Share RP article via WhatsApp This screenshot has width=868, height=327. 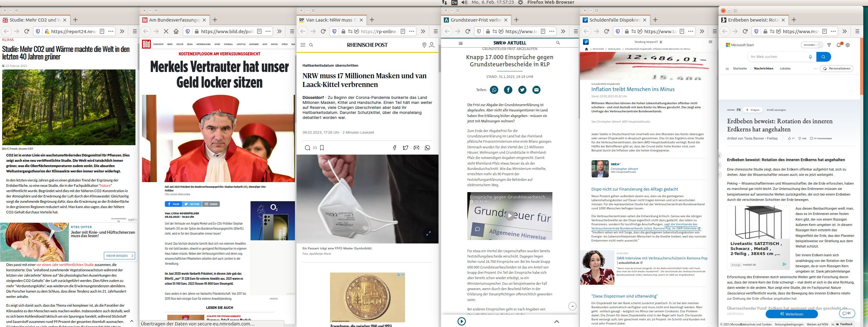click(427, 148)
